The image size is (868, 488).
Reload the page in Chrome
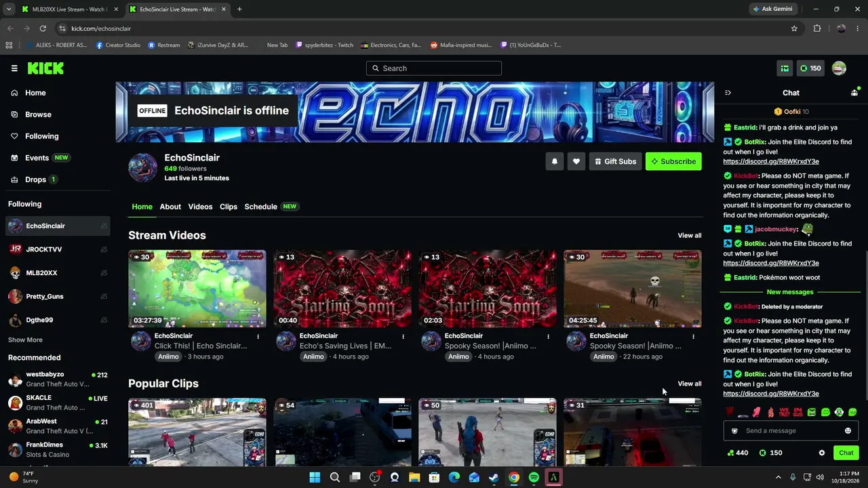43,28
